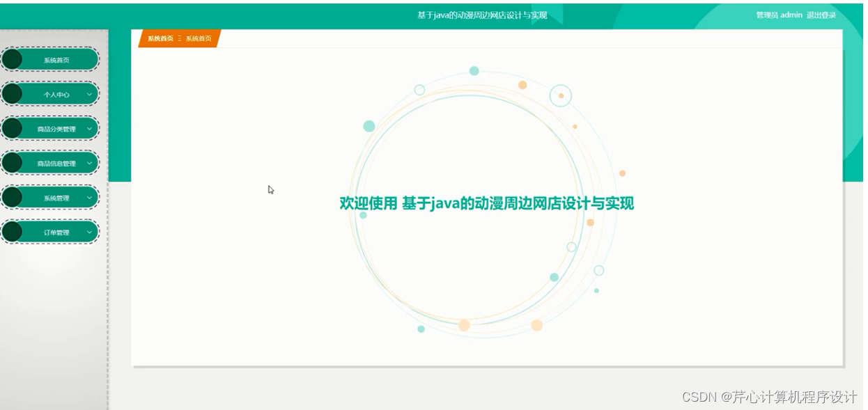Select 系统首页 from the breadcrumb trail

(x=197, y=39)
